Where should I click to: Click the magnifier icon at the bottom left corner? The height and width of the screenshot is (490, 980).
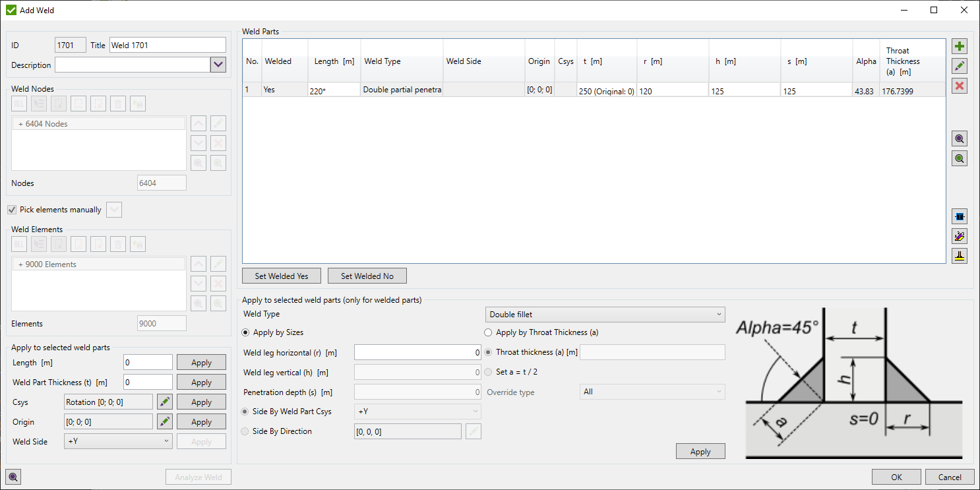13,476
